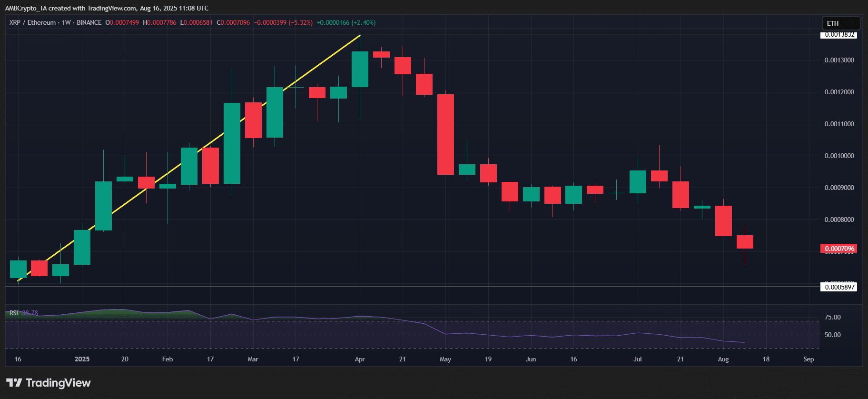Click the 0.0008000 price axis label
The width and height of the screenshot is (868, 399).
839,219
